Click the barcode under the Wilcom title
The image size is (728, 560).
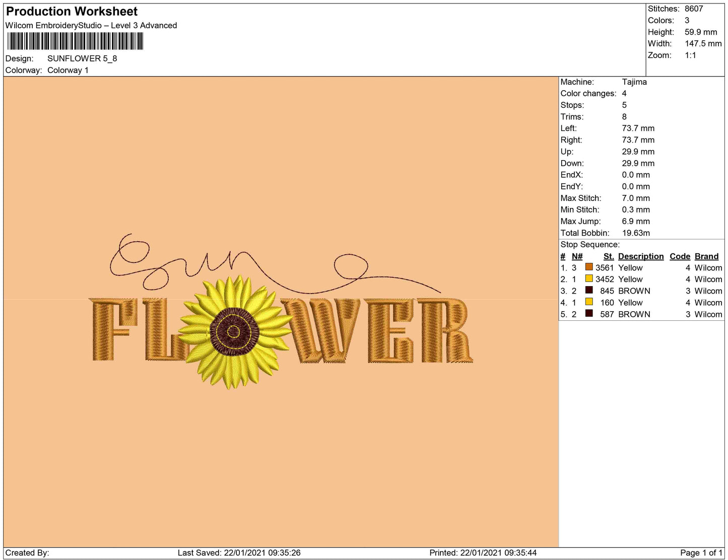(75, 41)
